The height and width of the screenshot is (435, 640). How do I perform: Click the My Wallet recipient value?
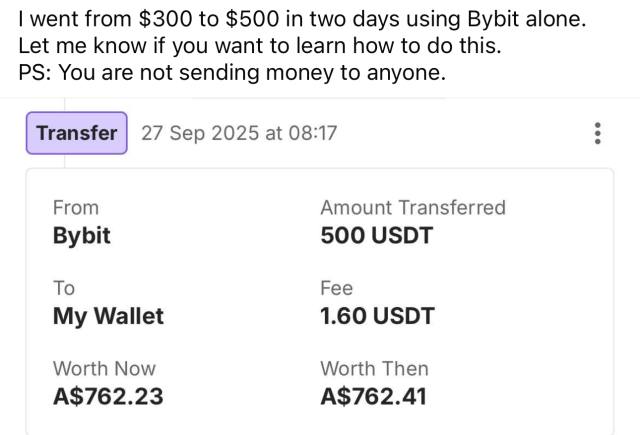(108, 316)
